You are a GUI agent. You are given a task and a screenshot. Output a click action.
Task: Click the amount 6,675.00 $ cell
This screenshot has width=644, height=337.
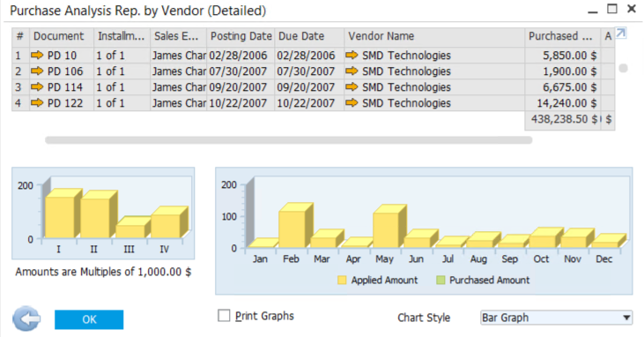coord(563,87)
